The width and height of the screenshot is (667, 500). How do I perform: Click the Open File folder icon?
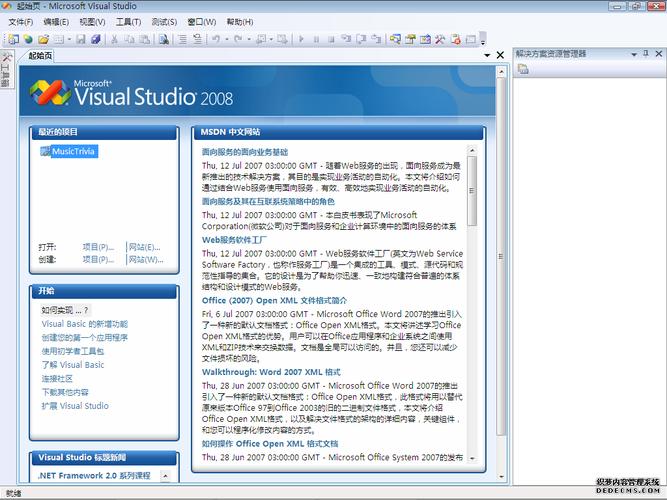coord(43,39)
